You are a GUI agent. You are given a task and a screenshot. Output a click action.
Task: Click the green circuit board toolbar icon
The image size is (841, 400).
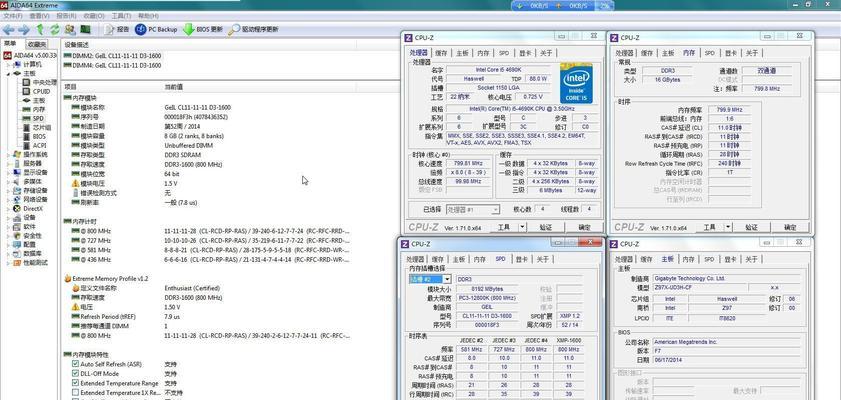[85, 29]
